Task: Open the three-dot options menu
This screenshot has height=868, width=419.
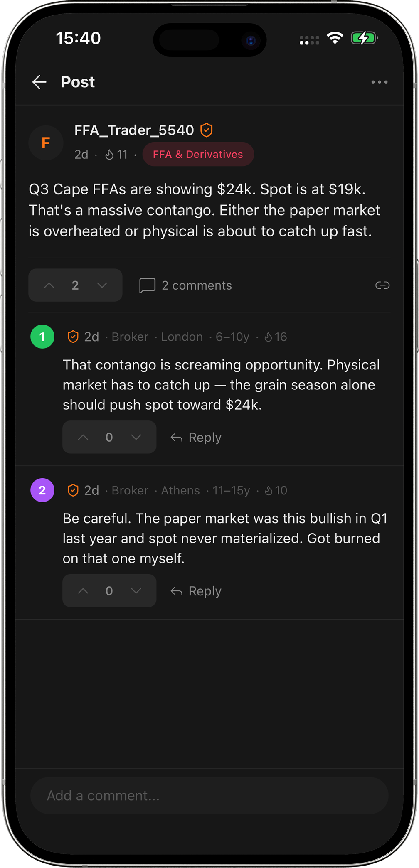Action: pyautogui.click(x=379, y=82)
